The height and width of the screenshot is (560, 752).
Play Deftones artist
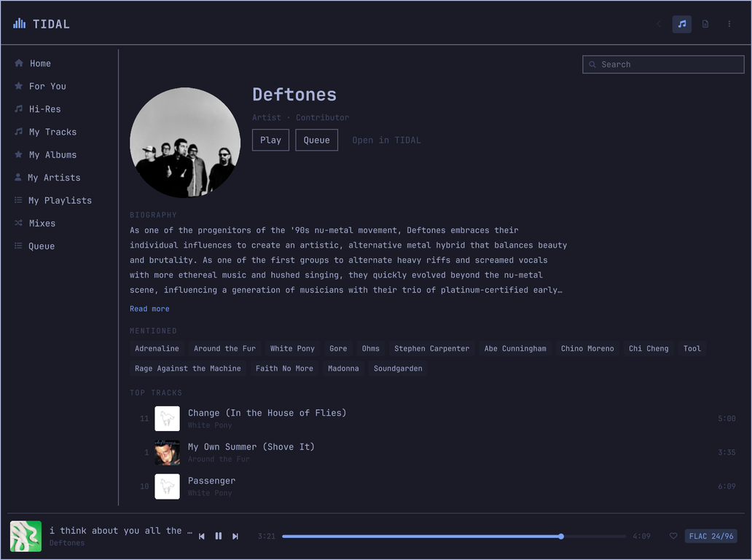click(x=270, y=140)
